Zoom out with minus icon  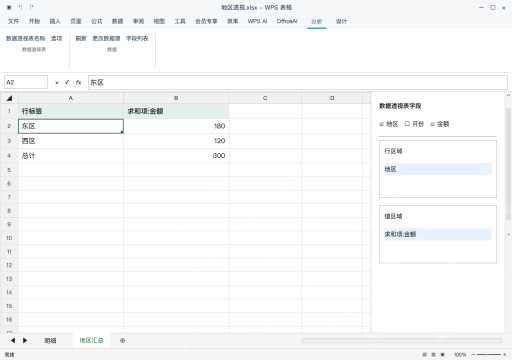[473, 355]
